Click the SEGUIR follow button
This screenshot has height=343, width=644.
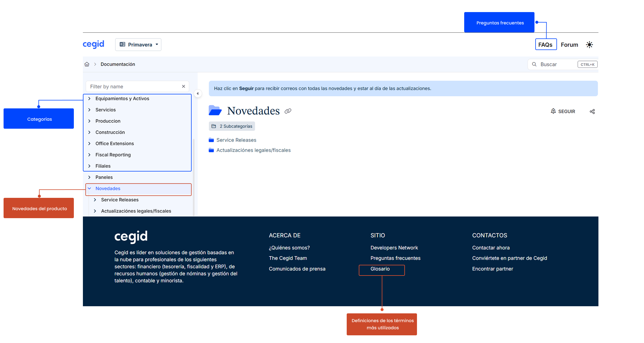(x=563, y=111)
